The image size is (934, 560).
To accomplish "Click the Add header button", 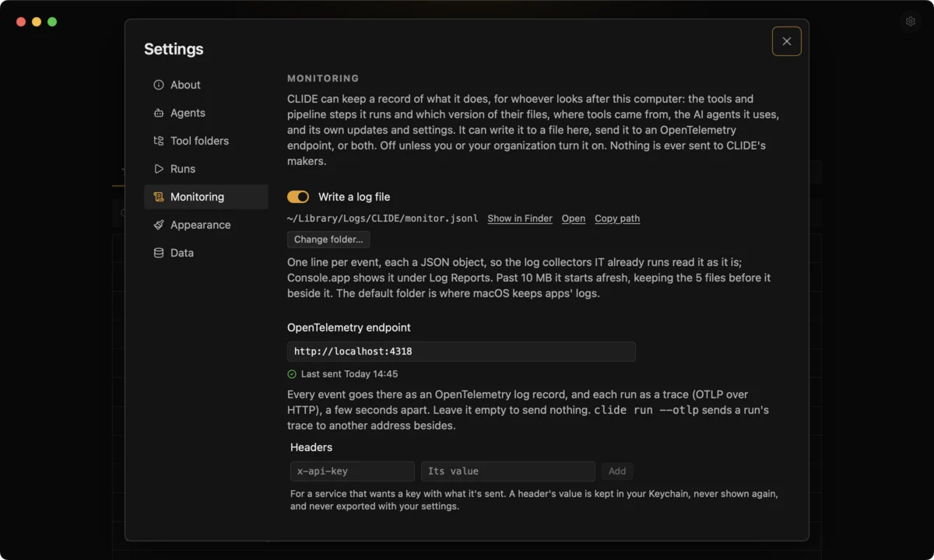I will (617, 471).
